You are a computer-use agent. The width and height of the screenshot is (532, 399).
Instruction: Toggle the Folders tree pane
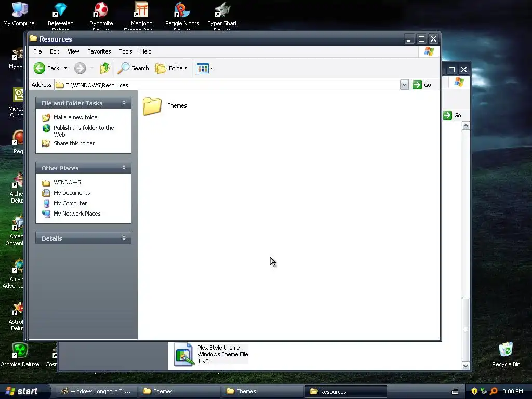pos(171,68)
